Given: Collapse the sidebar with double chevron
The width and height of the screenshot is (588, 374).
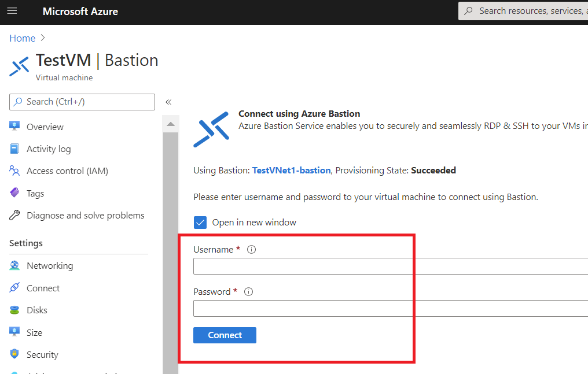Looking at the screenshot, I should pos(168,102).
